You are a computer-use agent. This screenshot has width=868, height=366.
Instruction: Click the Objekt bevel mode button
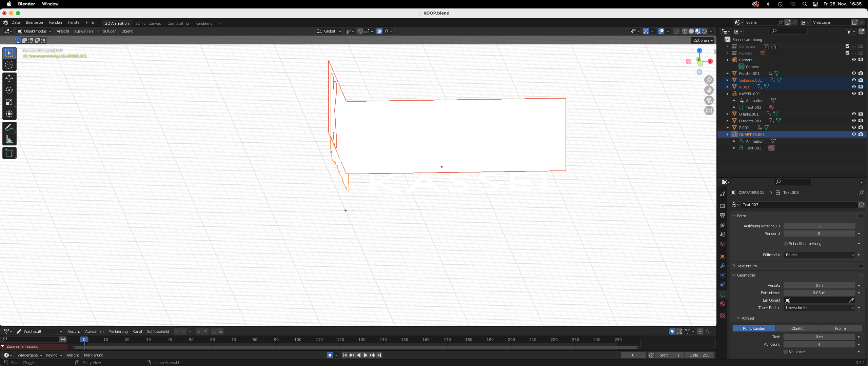(x=797, y=328)
